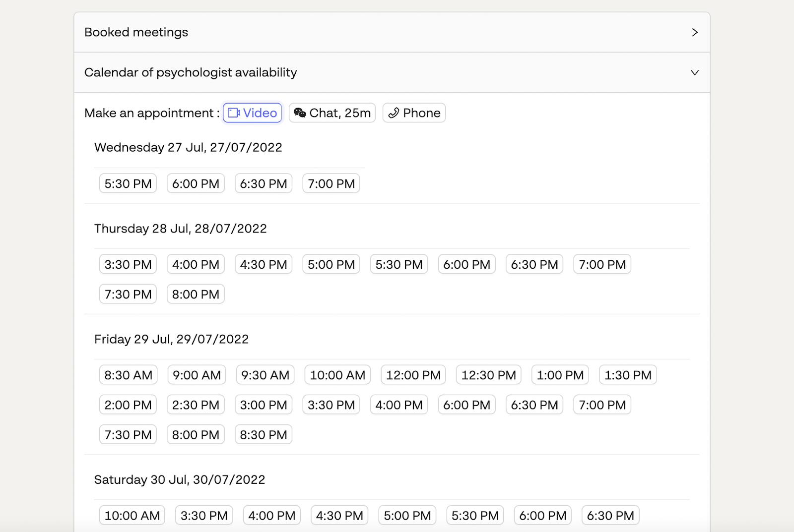The width and height of the screenshot is (794, 532).
Task: Select the Chat, 25m appointment type
Action: [x=332, y=113]
